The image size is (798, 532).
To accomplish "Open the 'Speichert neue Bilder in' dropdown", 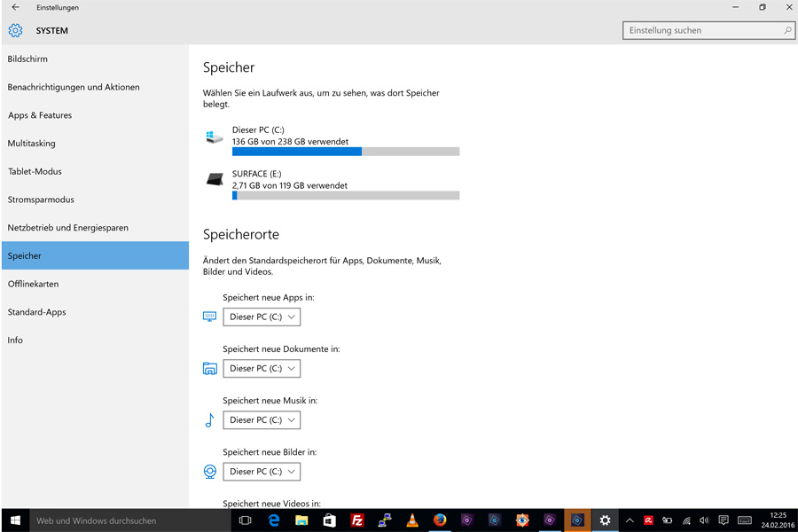I will click(262, 471).
